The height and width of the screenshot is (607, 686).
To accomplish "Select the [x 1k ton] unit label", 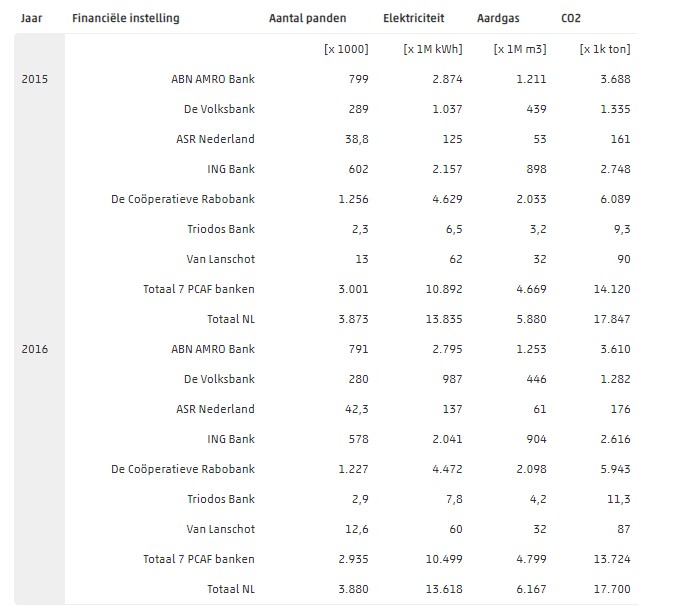I will click(x=605, y=49).
